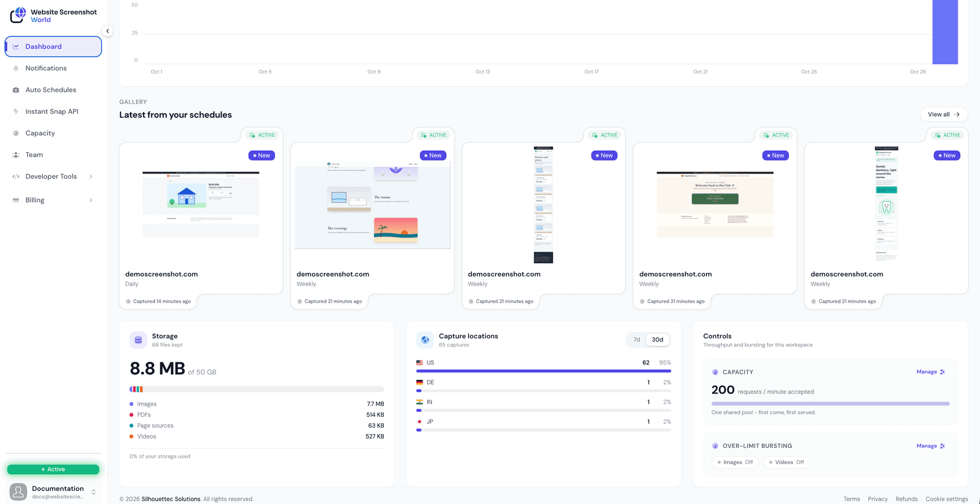Screen dimensions: 980x504
Task: Open the Dashboard menu item
Action: click(x=53, y=46)
